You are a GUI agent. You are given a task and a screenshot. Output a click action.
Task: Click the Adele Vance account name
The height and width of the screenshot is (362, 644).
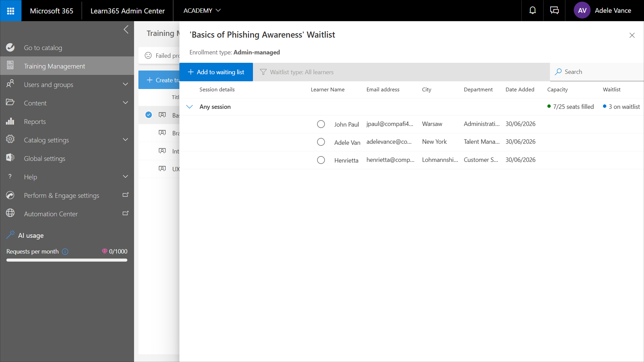613,10
